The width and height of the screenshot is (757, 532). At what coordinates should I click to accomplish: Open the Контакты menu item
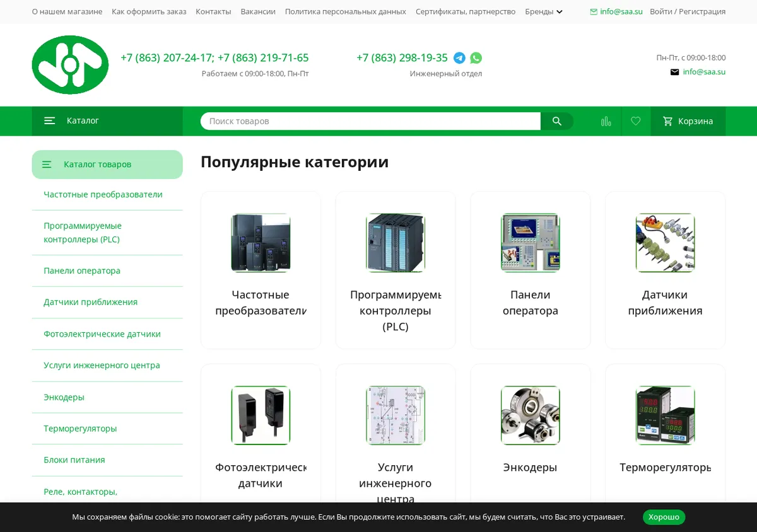213,11
